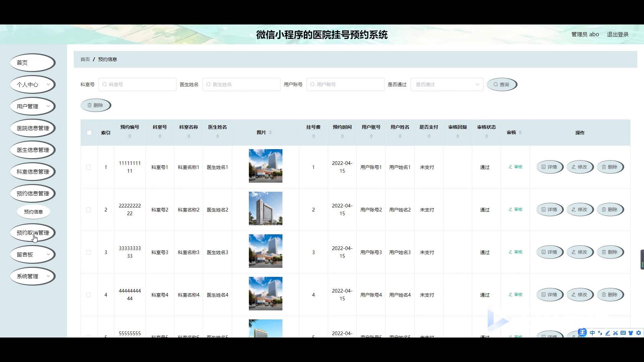Sort by 图片 column arrows
The image size is (644, 362).
270,132
